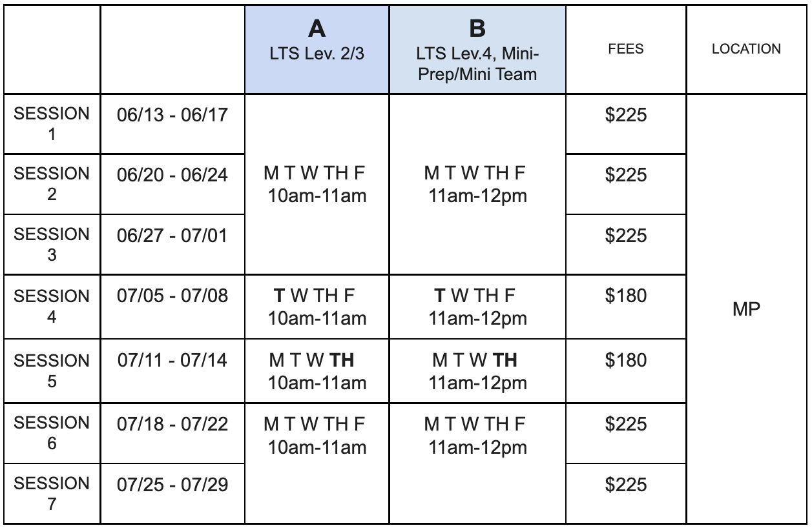Click the column B Mini-Prep header cell
This screenshot has width=812, height=528.
tap(477, 49)
